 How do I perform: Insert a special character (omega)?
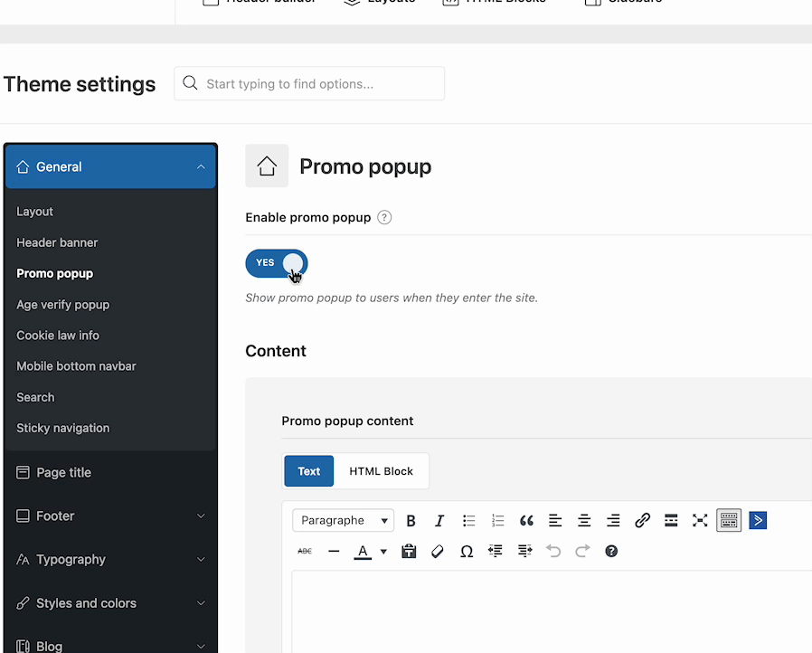(467, 551)
